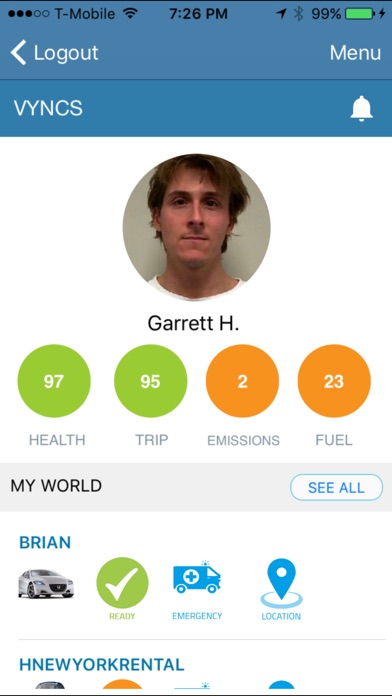Tap the VYNCS title label
The image size is (392, 696).
click(48, 108)
